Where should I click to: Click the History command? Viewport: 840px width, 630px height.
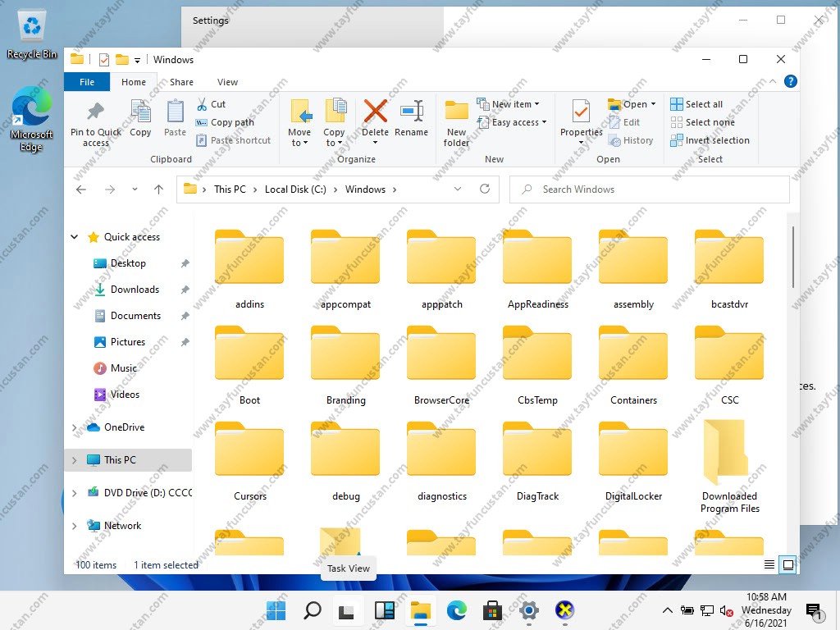coord(631,140)
